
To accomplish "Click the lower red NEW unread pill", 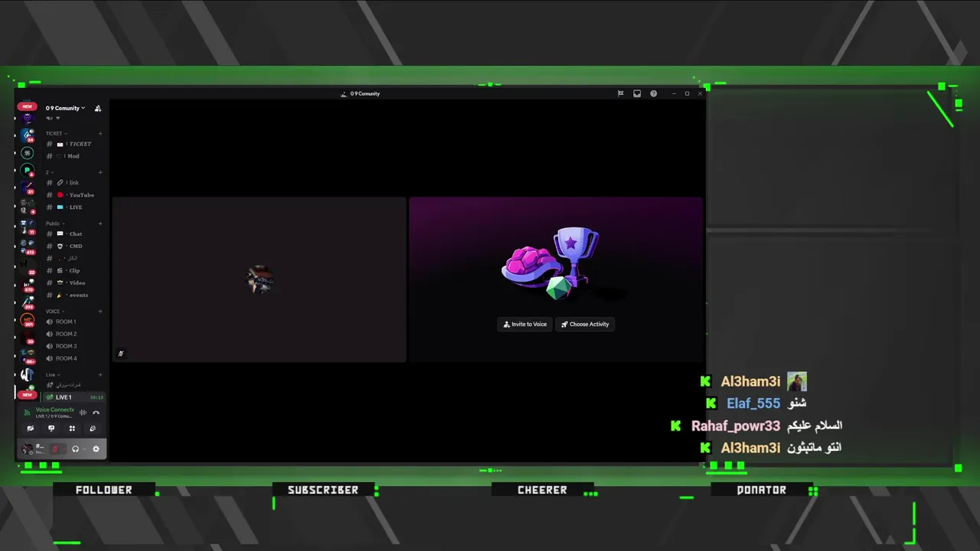I will (27, 395).
